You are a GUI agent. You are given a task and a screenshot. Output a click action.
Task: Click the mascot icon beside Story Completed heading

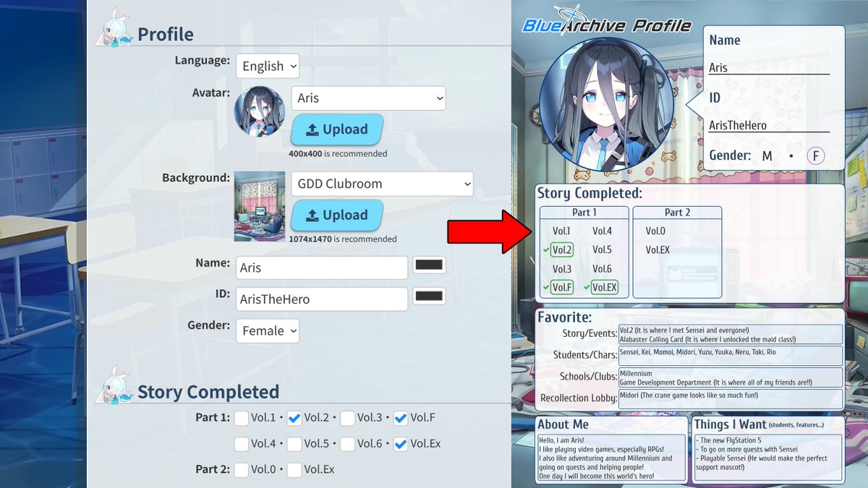point(115,385)
